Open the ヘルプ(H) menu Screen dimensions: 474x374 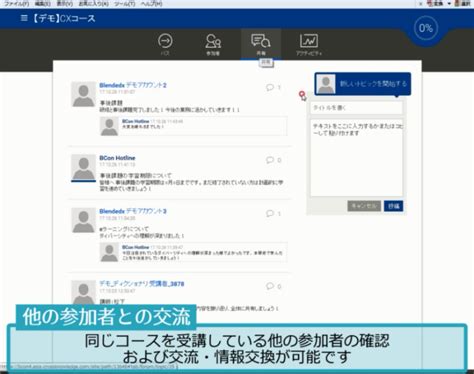point(151,4)
